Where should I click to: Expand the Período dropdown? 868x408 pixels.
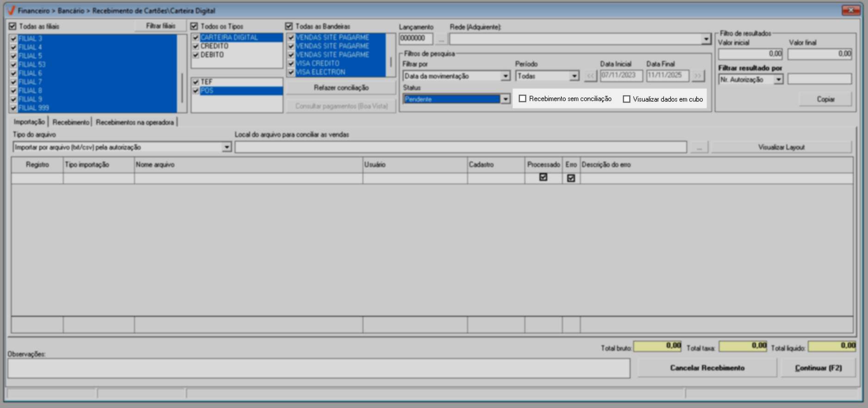574,76
